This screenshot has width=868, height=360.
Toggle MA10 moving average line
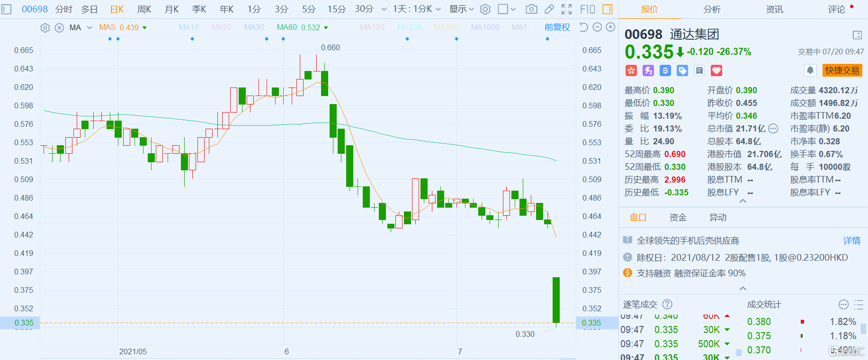pyautogui.click(x=189, y=27)
